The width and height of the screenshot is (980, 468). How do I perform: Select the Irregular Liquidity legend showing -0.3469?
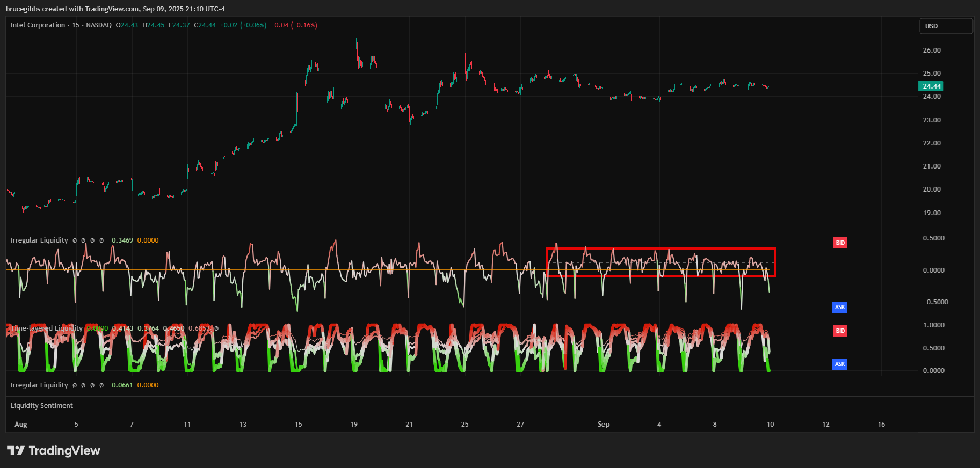coord(85,240)
